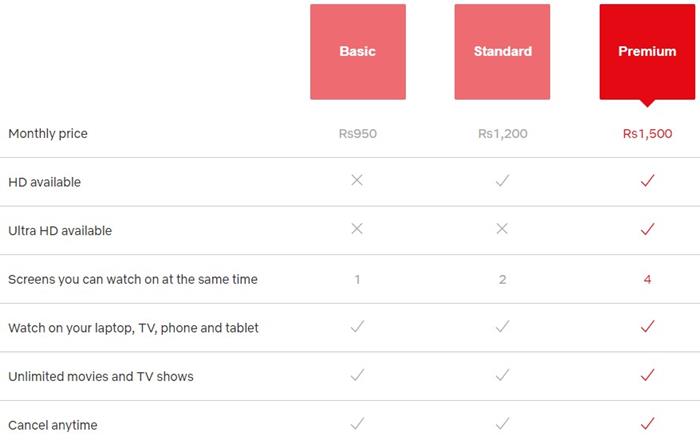Click the Rs950 Basic monthly price
Image resolution: width=700 pixels, height=447 pixels.
[x=357, y=133]
